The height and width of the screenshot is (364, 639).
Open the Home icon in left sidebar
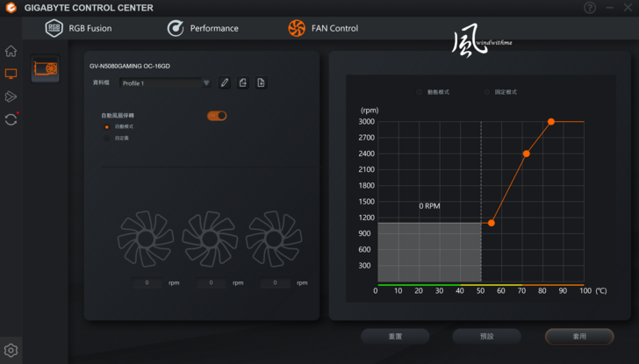11,51
